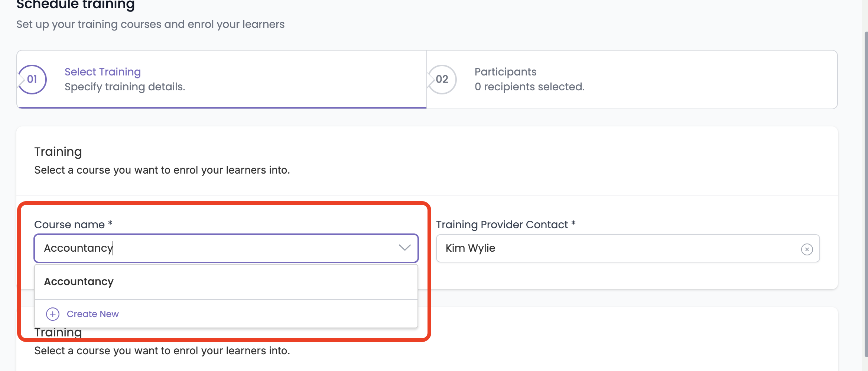This screenshot has width=868, height=371.
Task: Click '0 recipients selected.' text
Action: pos(529,87)
